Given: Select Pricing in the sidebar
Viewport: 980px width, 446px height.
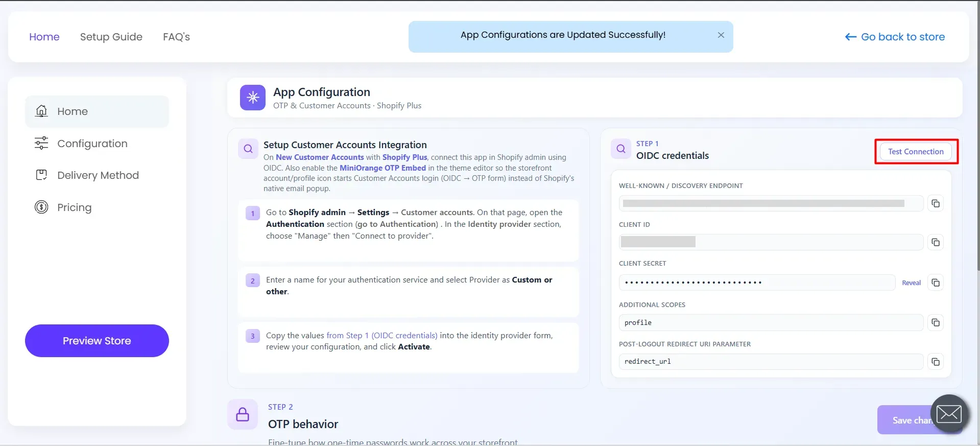Looking at the screenshot, I should pyautogui.click(x=97, y=207).
